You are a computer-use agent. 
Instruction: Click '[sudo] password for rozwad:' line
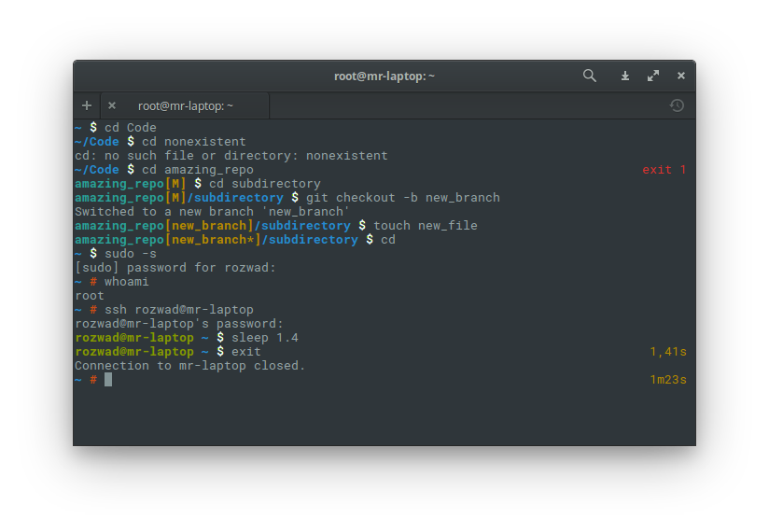[175, 268]
